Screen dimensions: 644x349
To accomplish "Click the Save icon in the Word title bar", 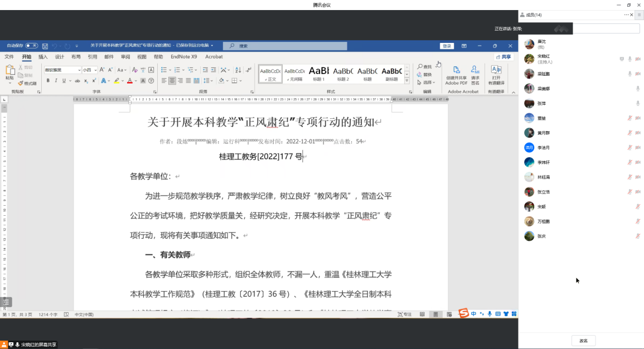I will (x=45, y=46).
